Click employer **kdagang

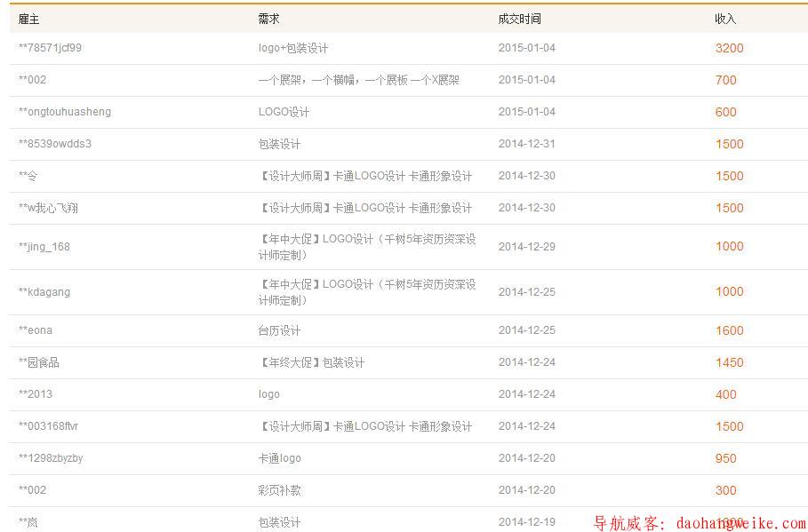click(x=44, y=292)
